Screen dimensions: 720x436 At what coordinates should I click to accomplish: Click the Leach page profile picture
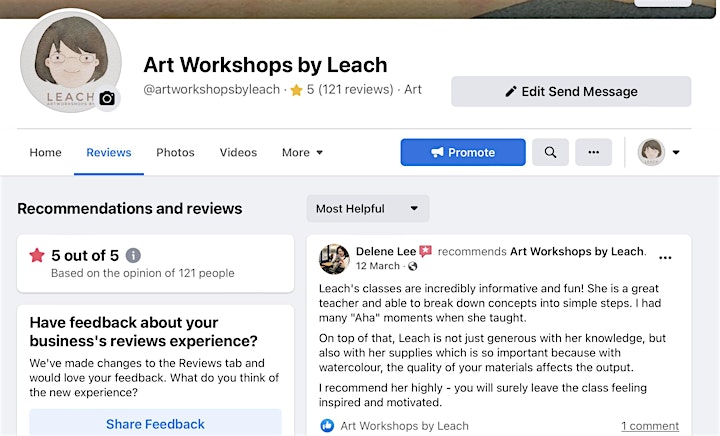pyautogui.click(x=71, y=61)
